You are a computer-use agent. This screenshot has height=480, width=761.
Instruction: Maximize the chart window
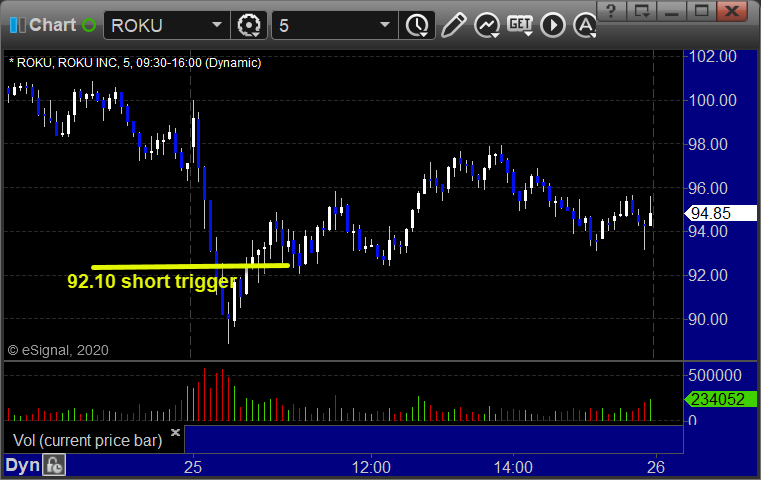pyautogui.click(x=701, y=10)
